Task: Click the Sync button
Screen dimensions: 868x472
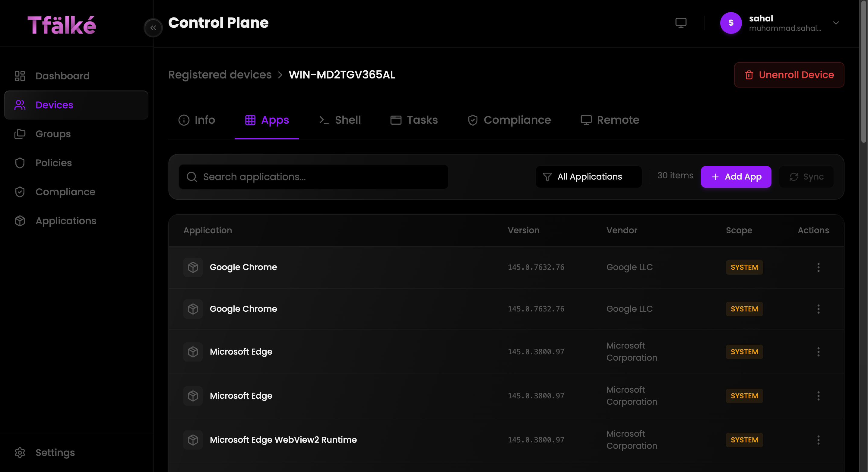Action: [806, 177]
